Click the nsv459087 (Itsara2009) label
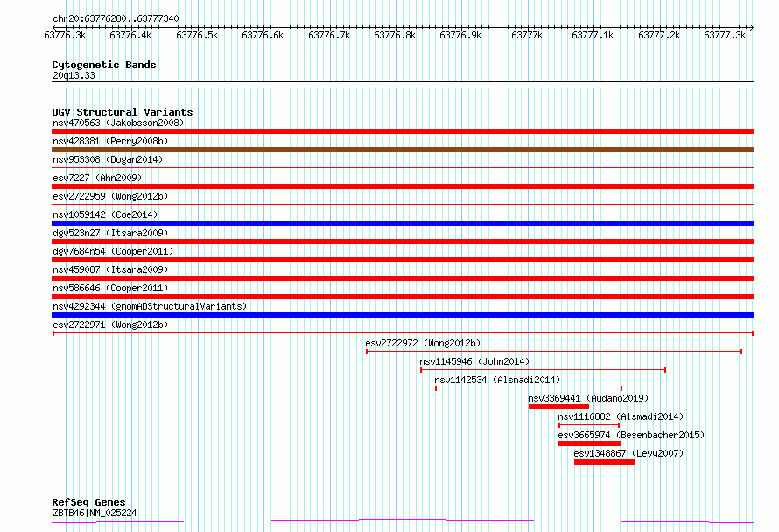Viewport: 779px width, 532px height. [x=110, y=269]
